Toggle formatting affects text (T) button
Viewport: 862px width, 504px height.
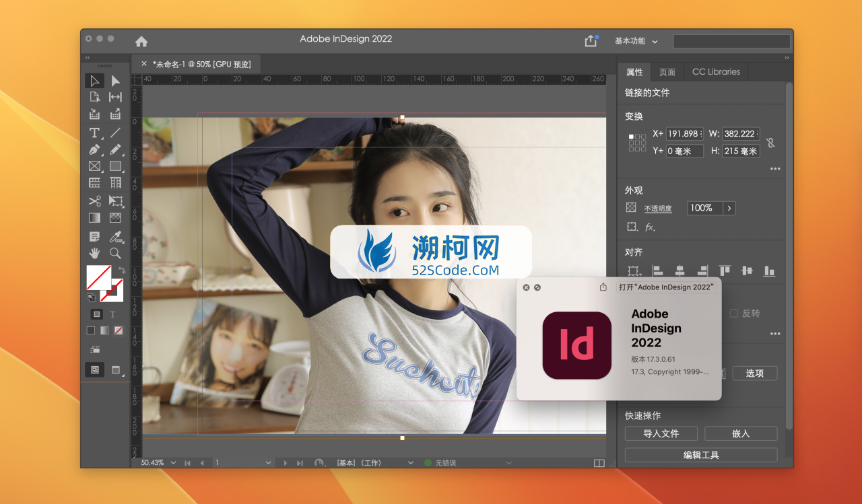click(x=112, y=314)
